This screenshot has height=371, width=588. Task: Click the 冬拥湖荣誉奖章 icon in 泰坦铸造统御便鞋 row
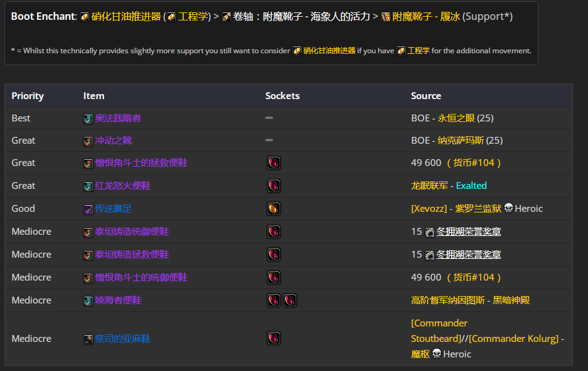click(x=429, y=232)
